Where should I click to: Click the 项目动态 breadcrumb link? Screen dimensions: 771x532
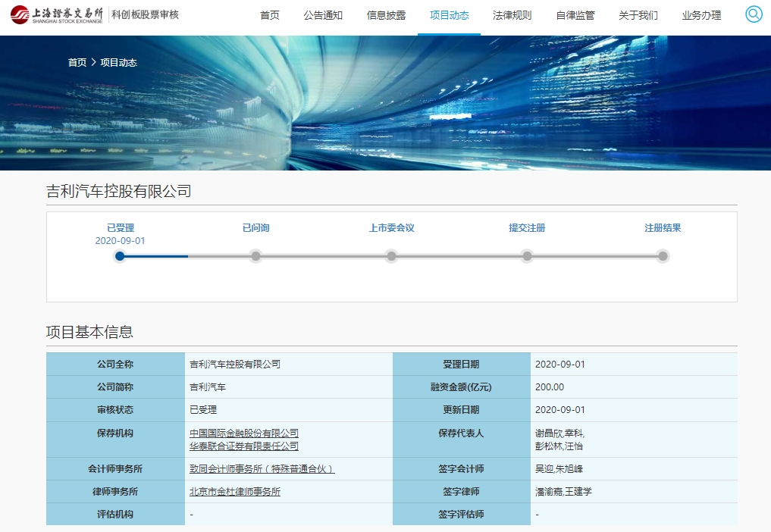point(118,63)
